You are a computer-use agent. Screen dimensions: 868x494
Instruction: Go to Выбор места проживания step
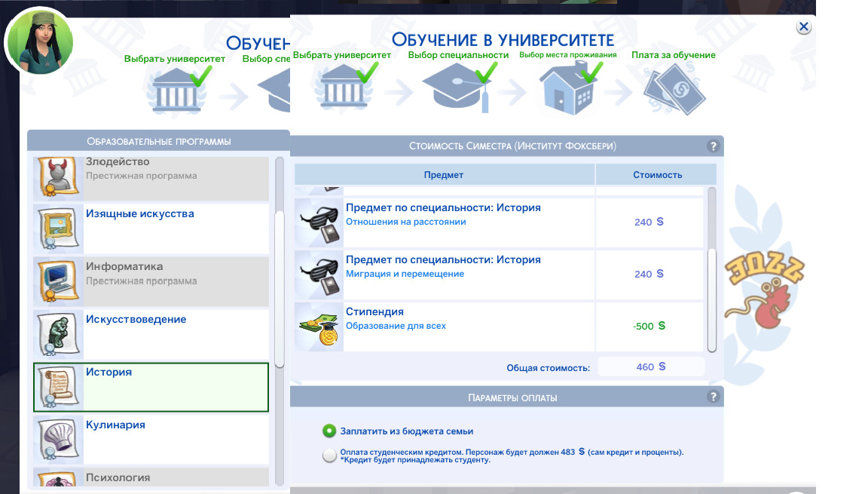pyautogui.click(x=568, y=55)
